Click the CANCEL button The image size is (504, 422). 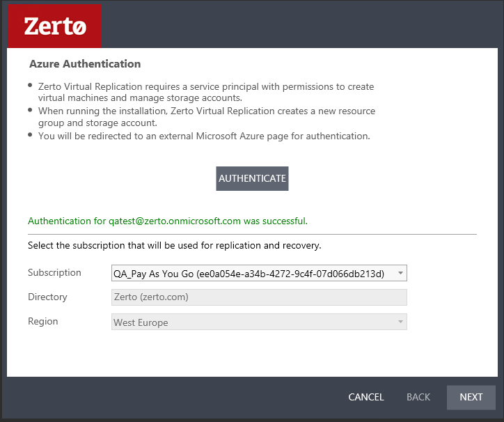pyautogui.click(x=366, y=397)
